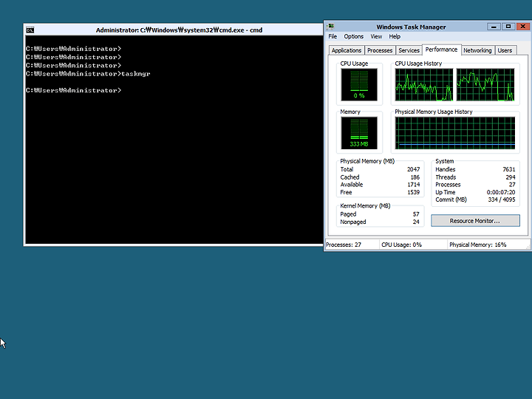Screen dimensions: 532x399
Task: Click the Handles value 7631
Action: (x=508, y=169)
